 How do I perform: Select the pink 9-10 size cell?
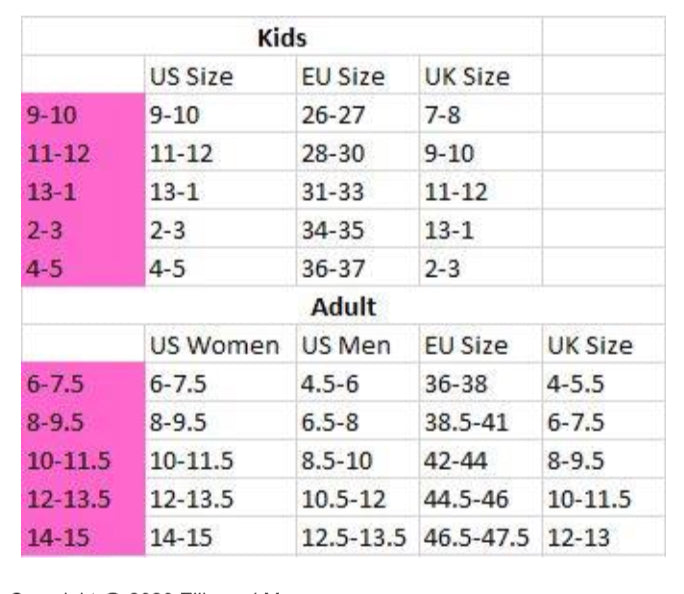(x=83, y=115)
